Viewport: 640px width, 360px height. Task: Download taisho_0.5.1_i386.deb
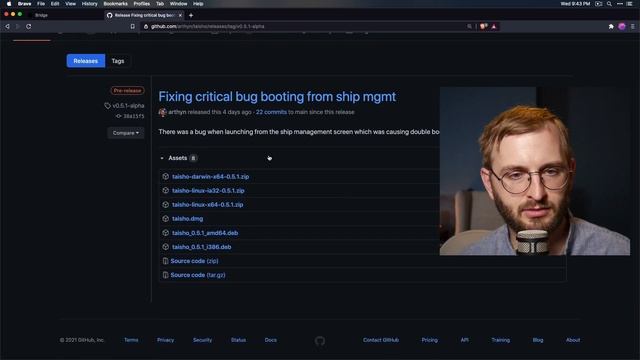click(x=202, y=247)
